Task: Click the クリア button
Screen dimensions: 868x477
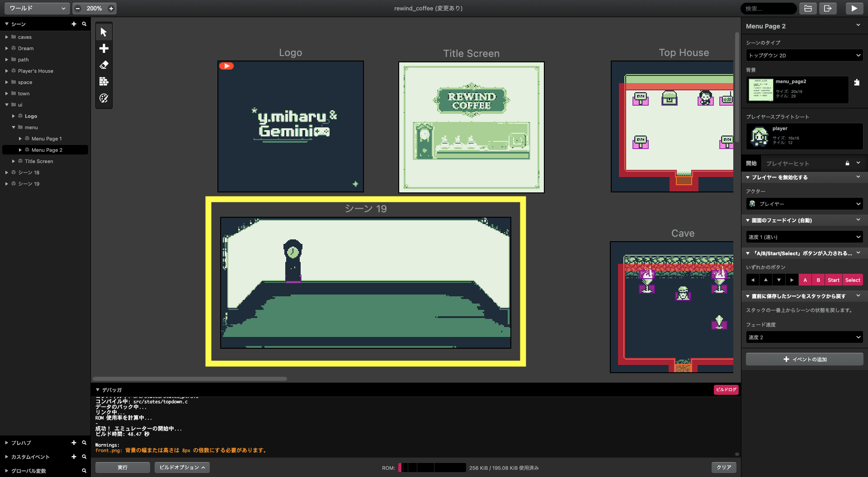Action: coord(724,468)
